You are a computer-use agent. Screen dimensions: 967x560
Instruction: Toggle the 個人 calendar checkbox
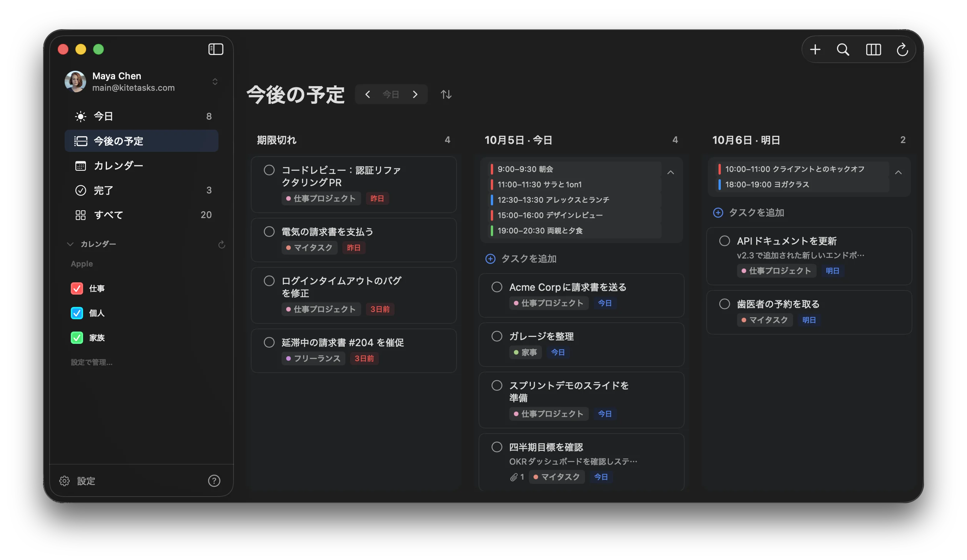pos(77,313)
